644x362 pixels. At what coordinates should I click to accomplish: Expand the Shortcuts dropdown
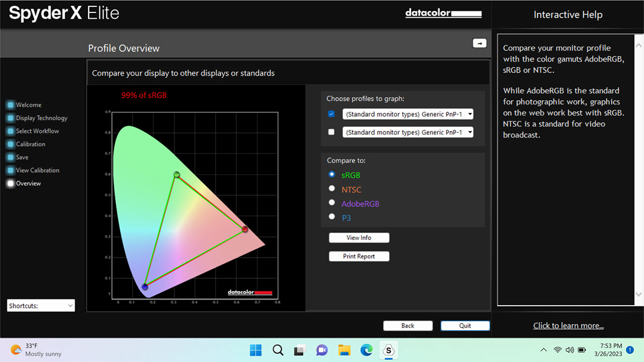pos(41,306)
